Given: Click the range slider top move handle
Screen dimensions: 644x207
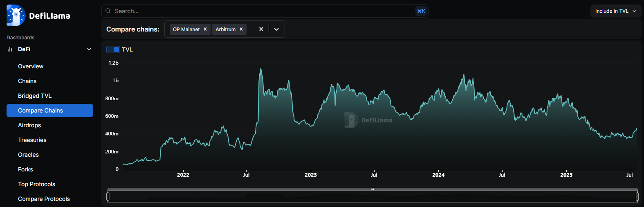Looking at the screenshot, I should point(372,189).
